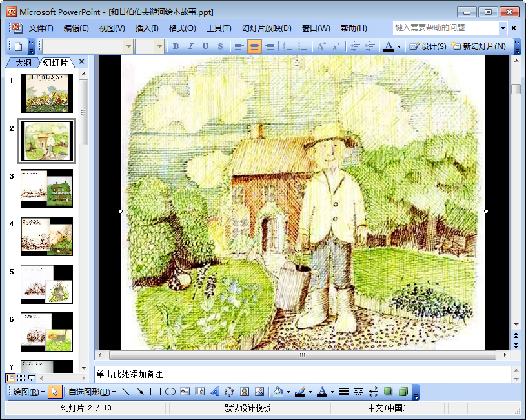Image resolution: width=526 pixels, height=420 pixels.
Task: Switch to 大纲 (Outline) tab
Action: pyautogui.click(x=23, y=63)
